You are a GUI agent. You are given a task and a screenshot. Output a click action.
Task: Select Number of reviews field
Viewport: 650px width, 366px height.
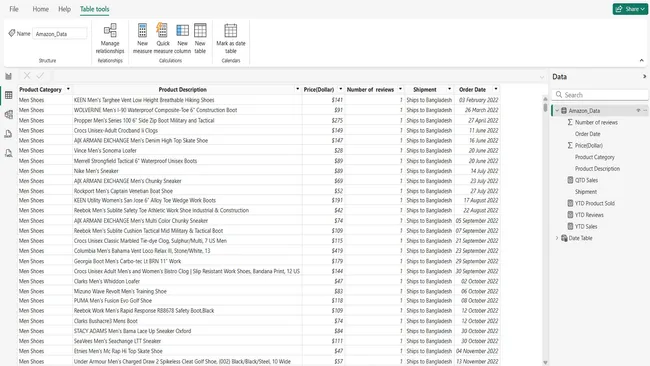[x=596, y=122]
